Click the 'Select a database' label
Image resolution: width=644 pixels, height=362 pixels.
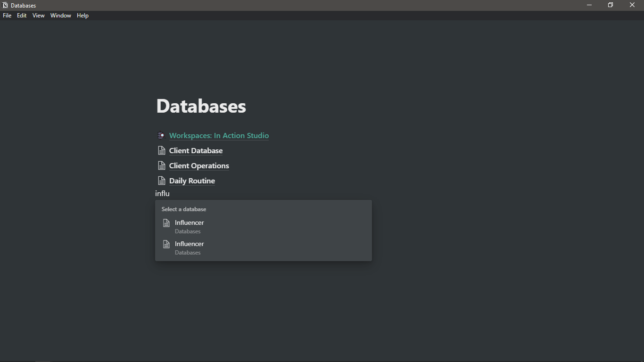click(184, 209)
